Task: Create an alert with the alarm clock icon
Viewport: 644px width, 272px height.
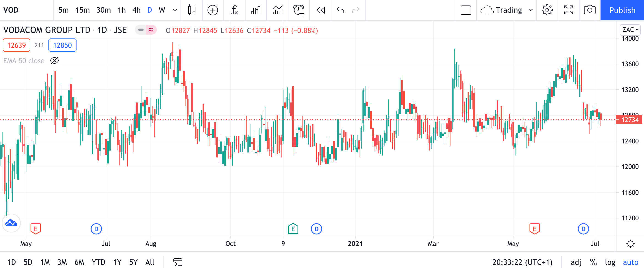Action: click(x=299, y=10)
